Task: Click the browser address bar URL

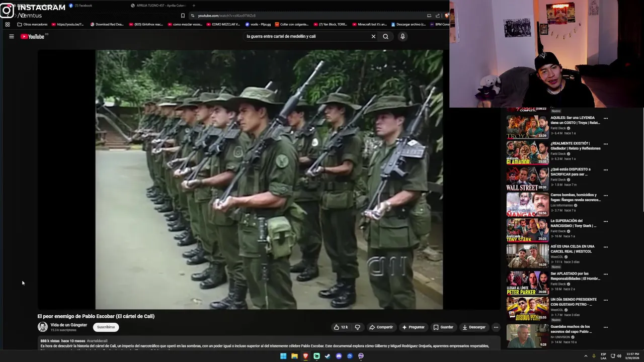Action: 226,16
